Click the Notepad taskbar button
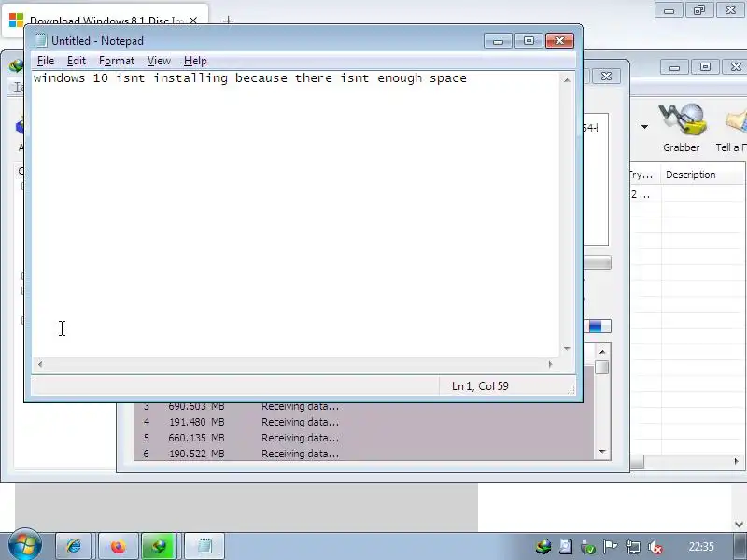 pyautogui.click(x=204, y=546)
